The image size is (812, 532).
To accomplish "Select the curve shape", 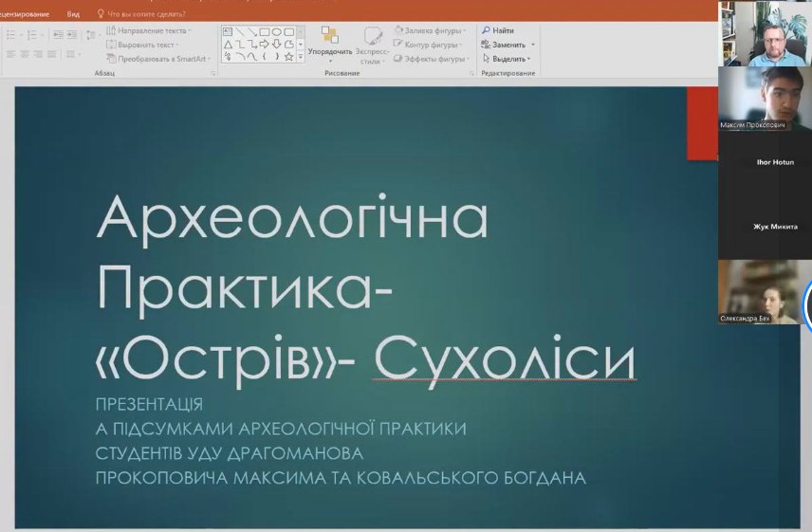I will (252, 56).
